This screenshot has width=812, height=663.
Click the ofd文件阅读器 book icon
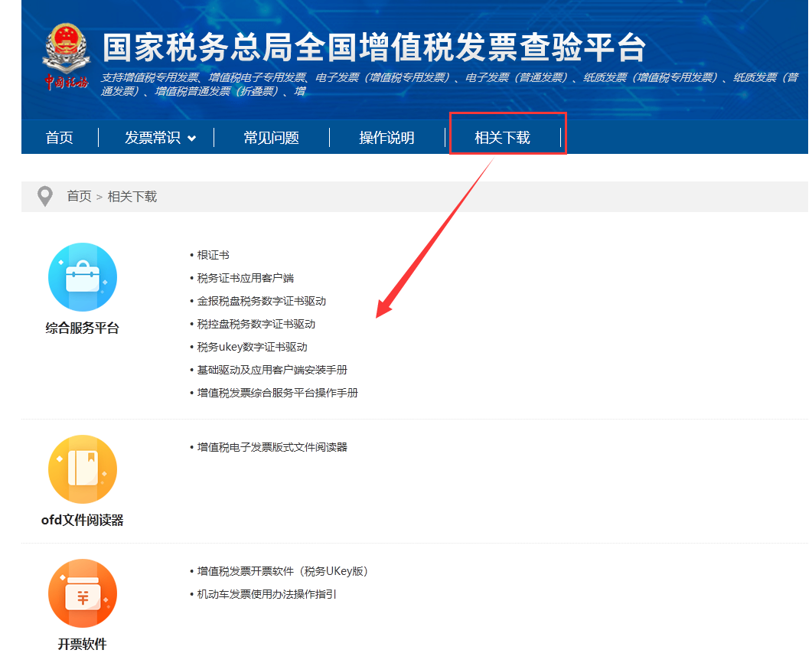(83, 469)
